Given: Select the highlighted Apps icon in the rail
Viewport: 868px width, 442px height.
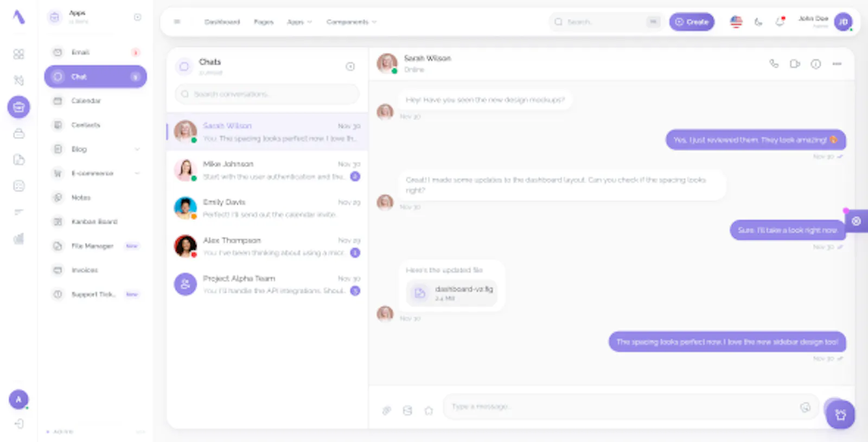Looking at the screenshot, I should point(18,107).
